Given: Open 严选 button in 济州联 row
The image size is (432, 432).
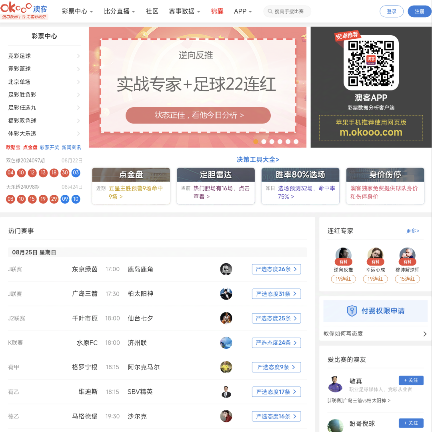Looking at the screenshot, I should (276, 343).
